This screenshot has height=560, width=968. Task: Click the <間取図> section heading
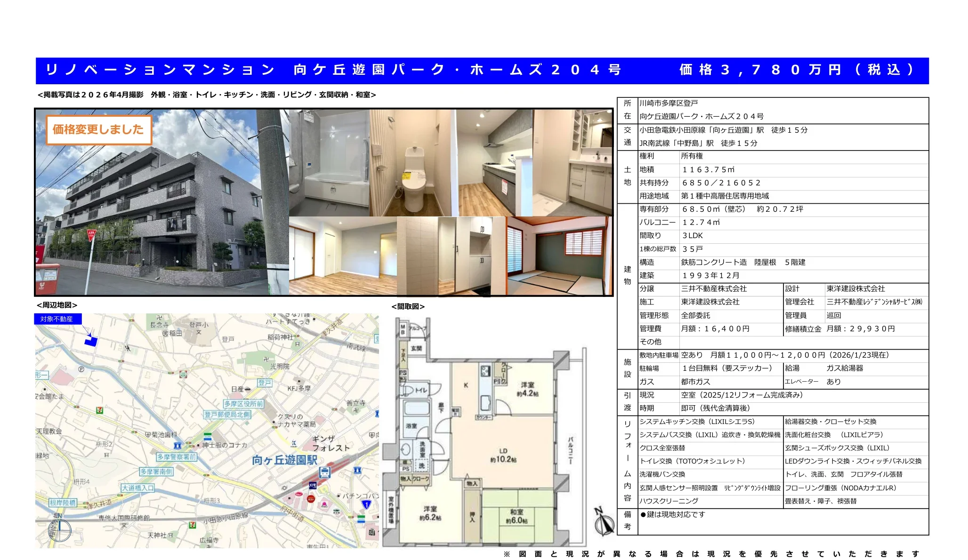tap(408, 306)
